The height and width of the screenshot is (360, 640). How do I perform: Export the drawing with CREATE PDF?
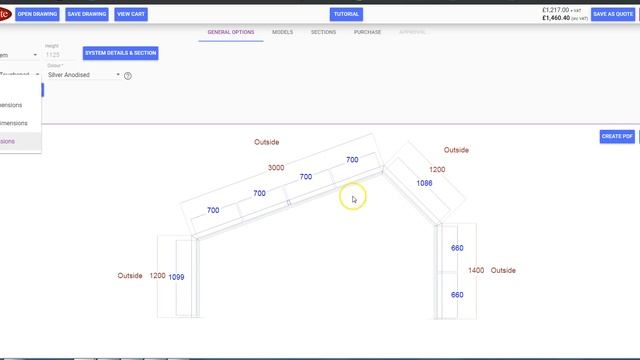(x=617, y=136)
